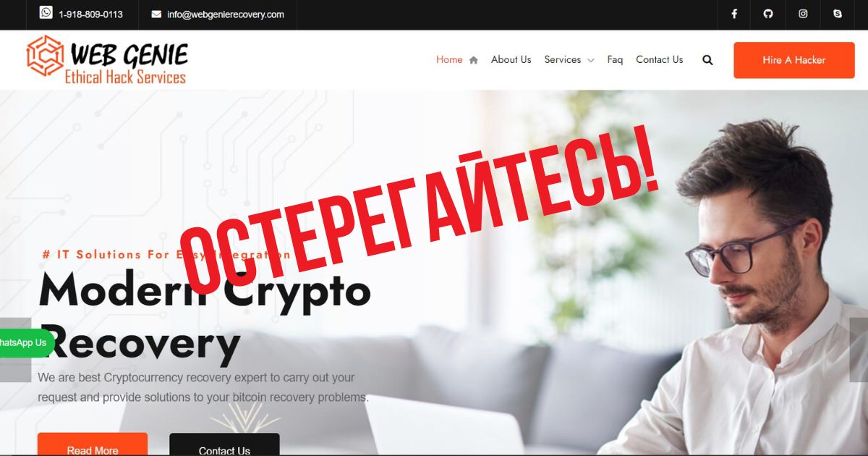Screen dimensions: 868x456
Task: Show next slide with right slider arrow
Action: coord(859,350)
